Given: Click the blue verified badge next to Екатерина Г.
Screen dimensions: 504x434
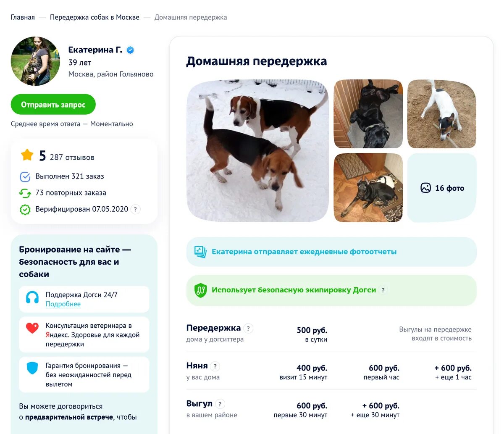Looking at the screenshot, I should tap(130, 50).
